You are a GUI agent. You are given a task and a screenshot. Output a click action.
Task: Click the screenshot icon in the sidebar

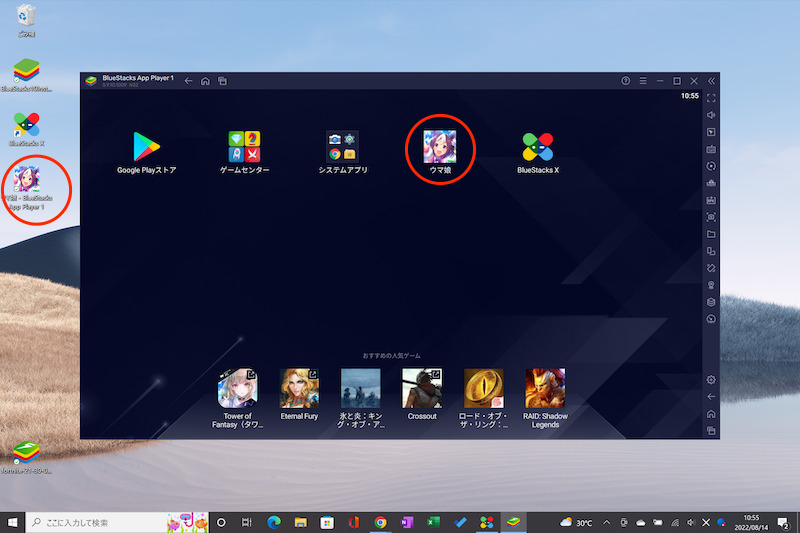pos(711,217)
